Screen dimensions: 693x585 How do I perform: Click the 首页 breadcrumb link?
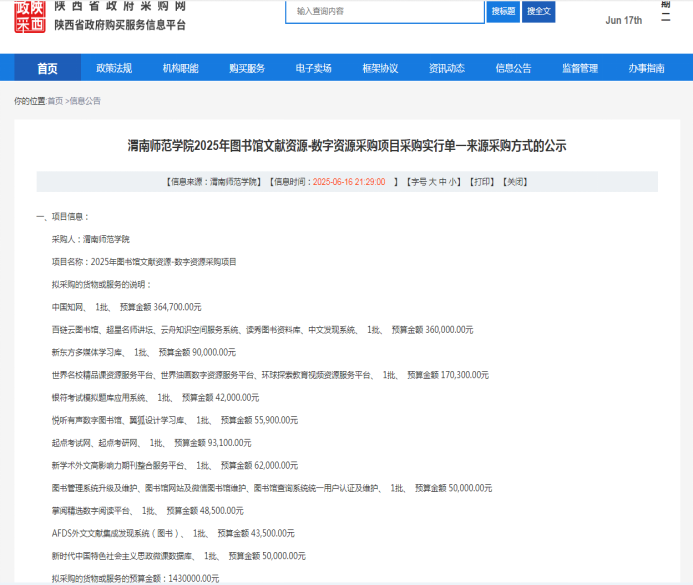pos(55,101)
